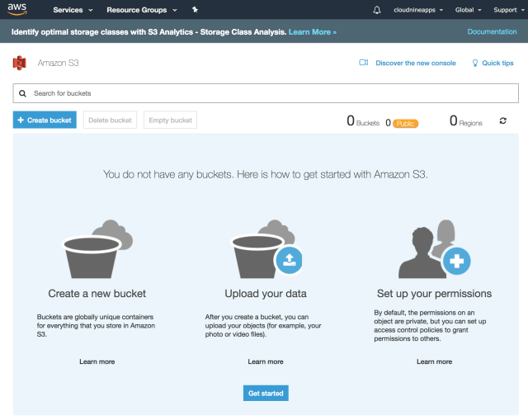Click the Amazon S3 red service icon
528x420 pixels.
tap(20, 63)
